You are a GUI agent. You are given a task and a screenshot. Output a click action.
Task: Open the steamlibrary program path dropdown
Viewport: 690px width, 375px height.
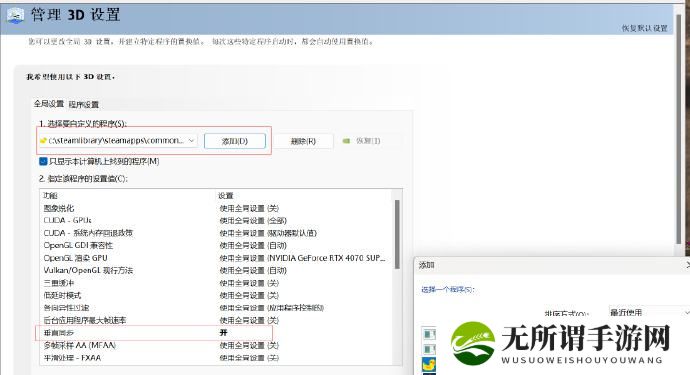point(118,141)
